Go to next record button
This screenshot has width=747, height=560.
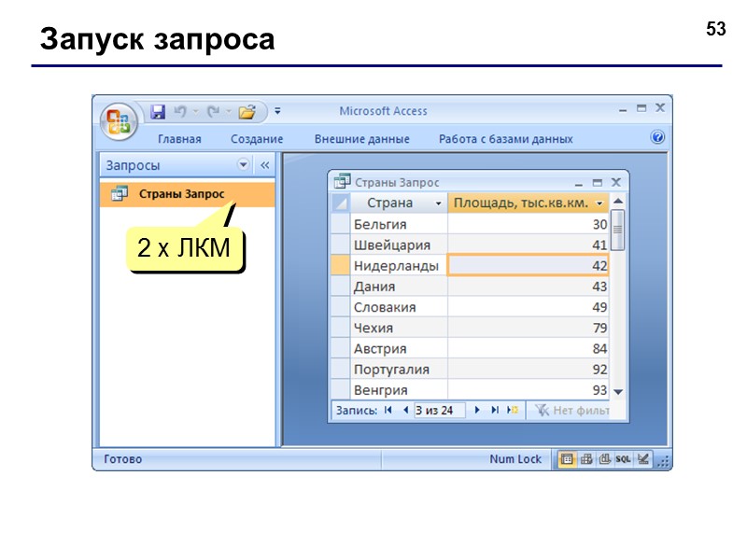477,410
